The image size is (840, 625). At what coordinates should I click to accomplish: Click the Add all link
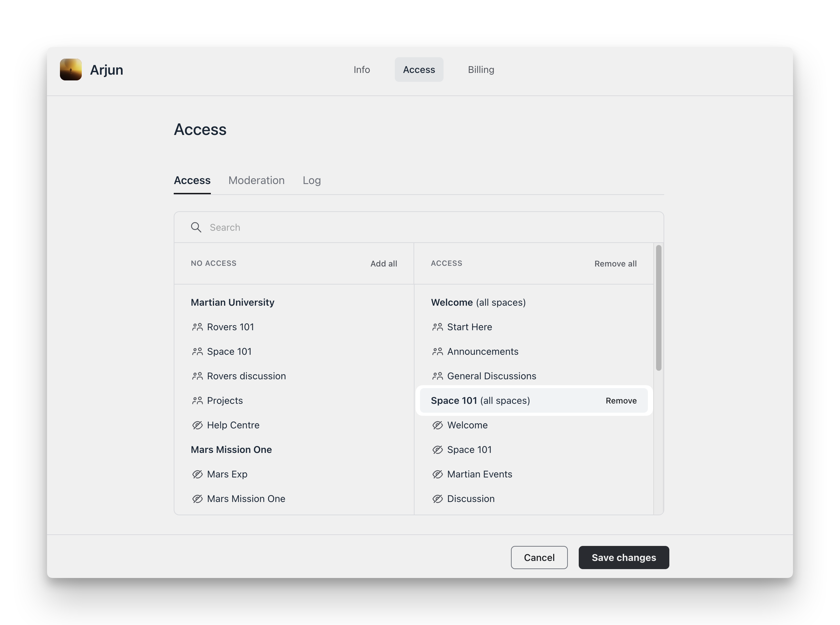point(384,264)
